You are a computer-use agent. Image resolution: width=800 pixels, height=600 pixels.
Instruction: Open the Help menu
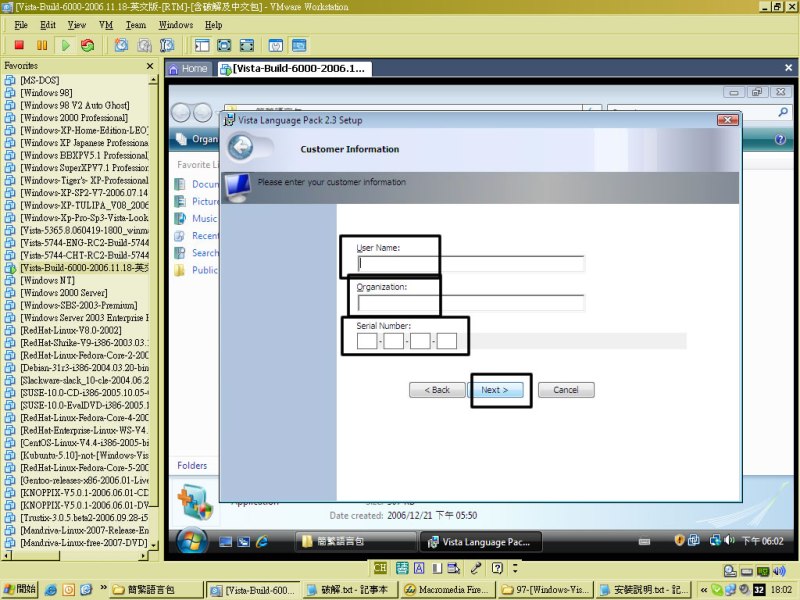pos(213,25)
